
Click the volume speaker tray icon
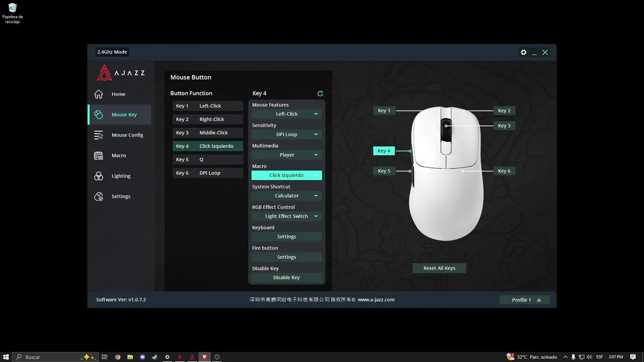click(x=589, y=357)
